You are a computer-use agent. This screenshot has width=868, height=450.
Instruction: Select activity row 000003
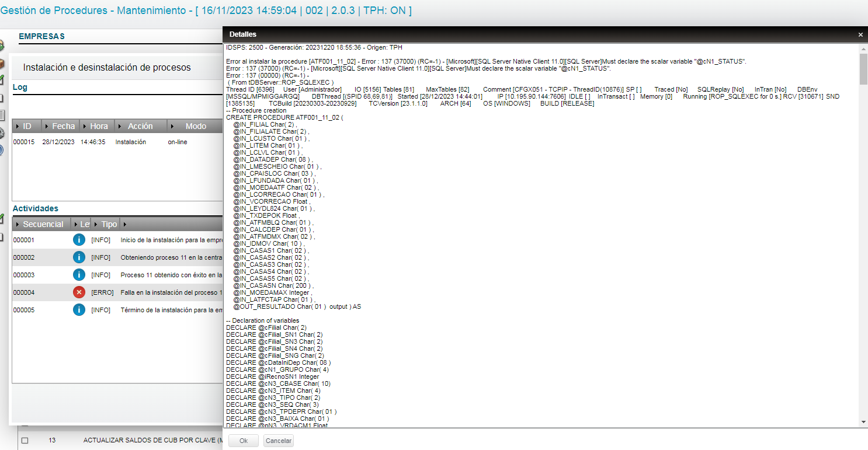point(117,275)
